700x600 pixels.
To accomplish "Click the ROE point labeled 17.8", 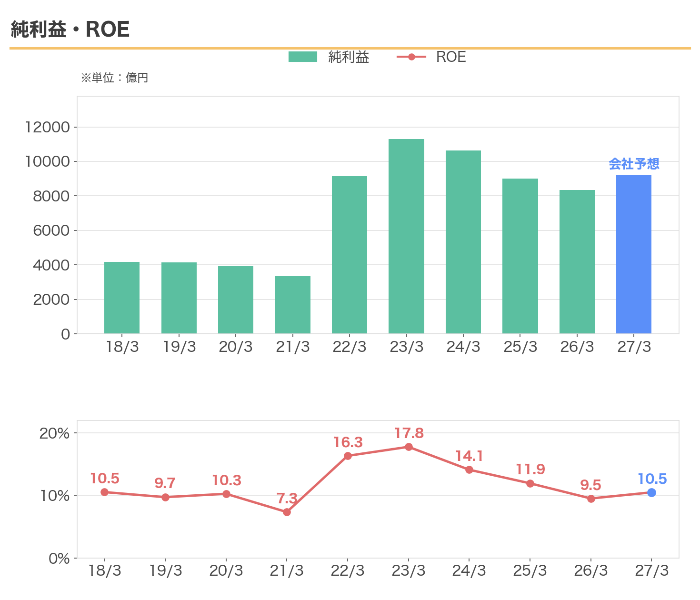I will pos(409,447).
